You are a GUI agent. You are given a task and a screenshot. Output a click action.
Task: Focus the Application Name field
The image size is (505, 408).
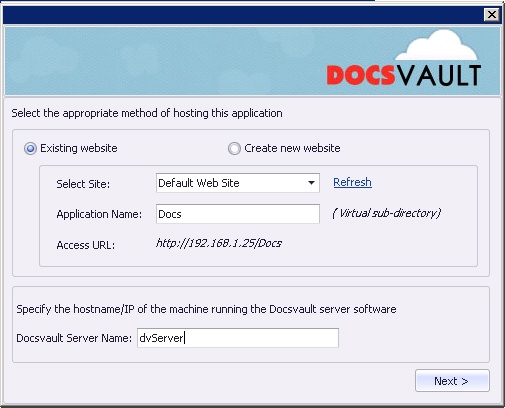click(238, 214)
